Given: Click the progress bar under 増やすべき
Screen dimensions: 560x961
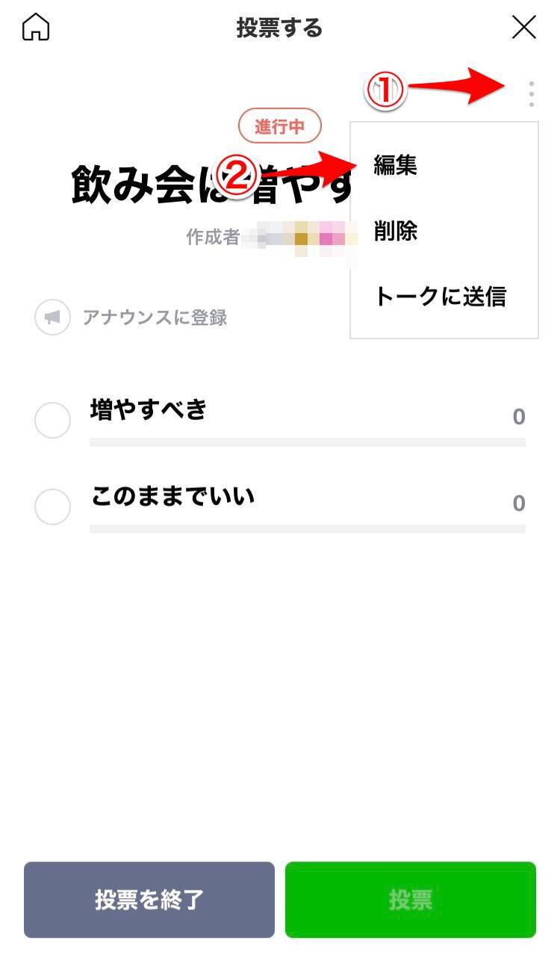Looking at the screenshot, I should [307, 442].
